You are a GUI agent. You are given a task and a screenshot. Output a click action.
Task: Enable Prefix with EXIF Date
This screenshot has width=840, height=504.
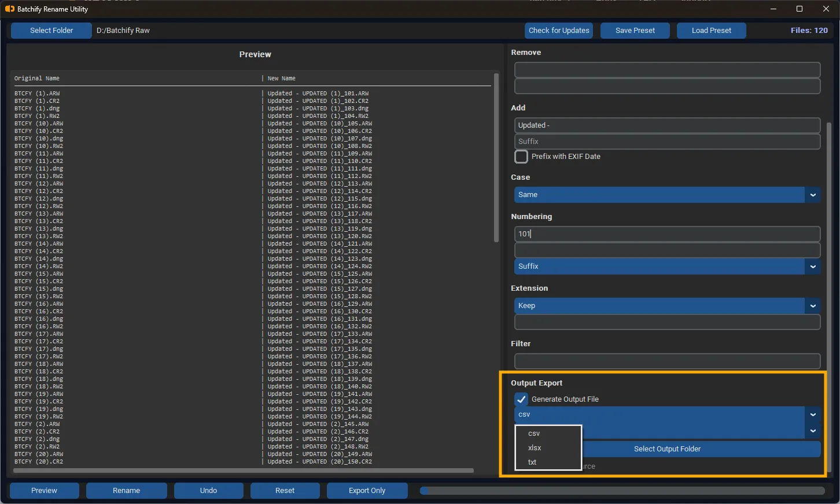click(x=521, y=156)
